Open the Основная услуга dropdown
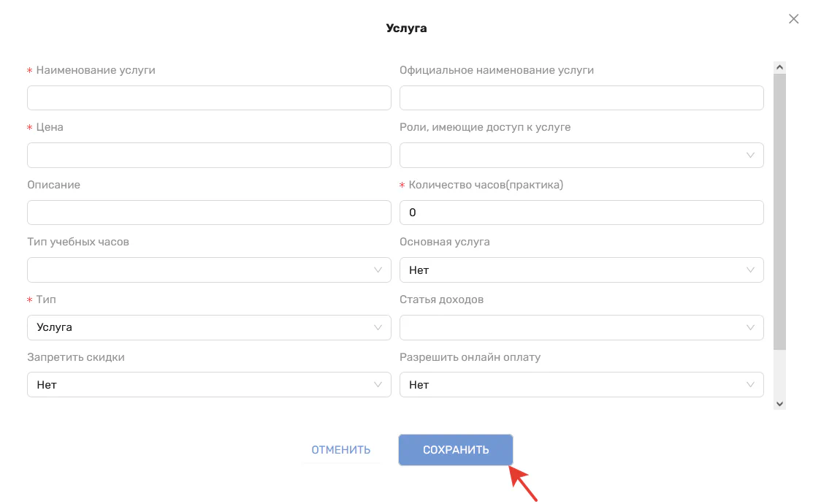Image resolution: width=813 pixels, height=504 pixels. 581,270
